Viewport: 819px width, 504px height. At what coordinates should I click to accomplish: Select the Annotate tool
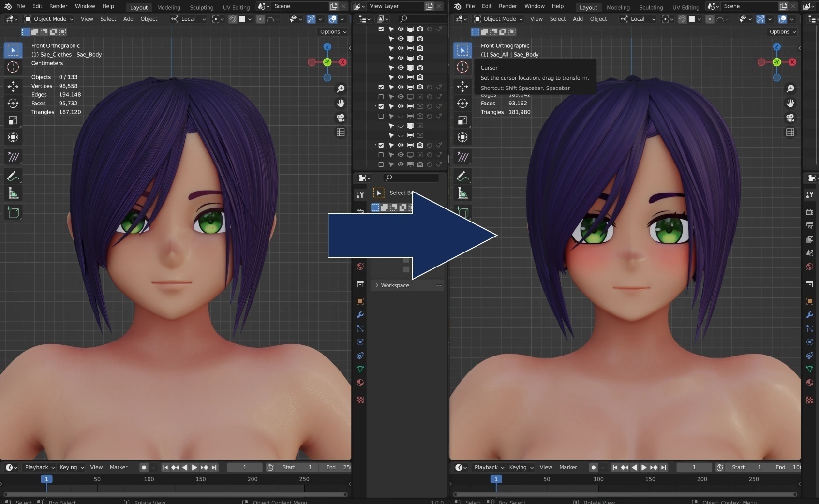point(13,177)
